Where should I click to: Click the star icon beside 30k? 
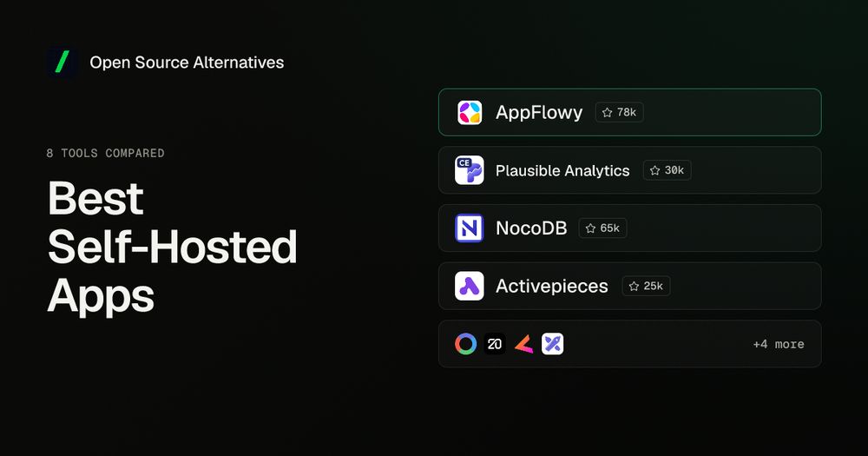coord(654,170)
